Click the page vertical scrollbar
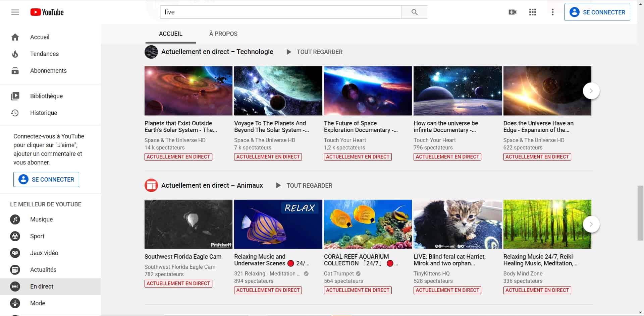644x316 pixels. (640, 213)
